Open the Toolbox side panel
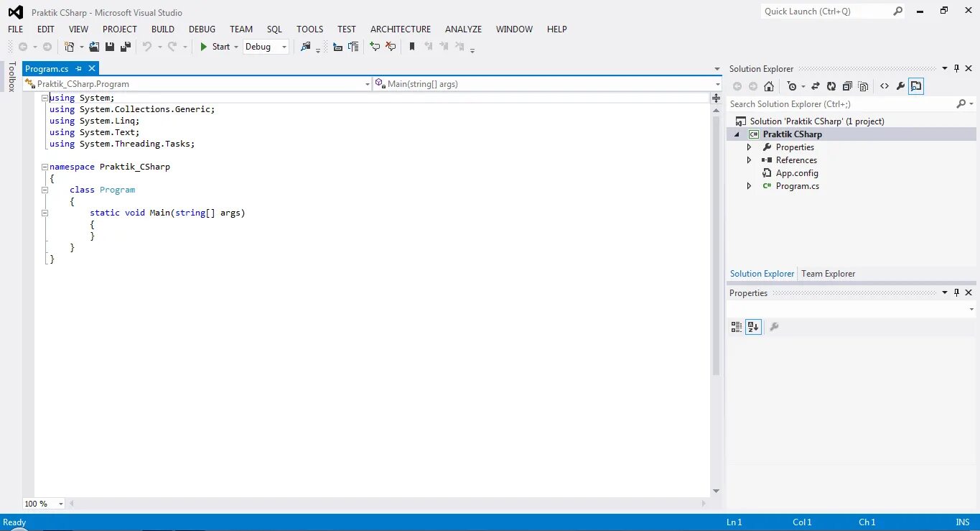980x531 pixels. tap(11, 76)
